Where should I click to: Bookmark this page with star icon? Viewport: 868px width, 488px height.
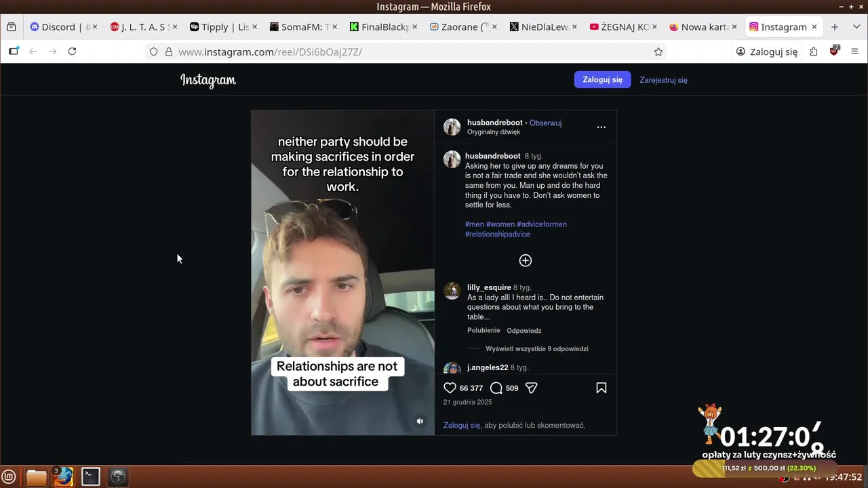click(658, 52)
